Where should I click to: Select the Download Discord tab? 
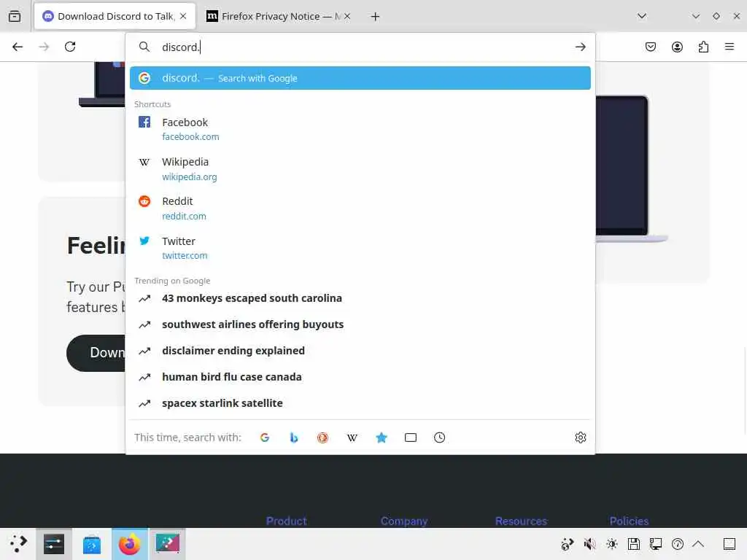point(115,16)
